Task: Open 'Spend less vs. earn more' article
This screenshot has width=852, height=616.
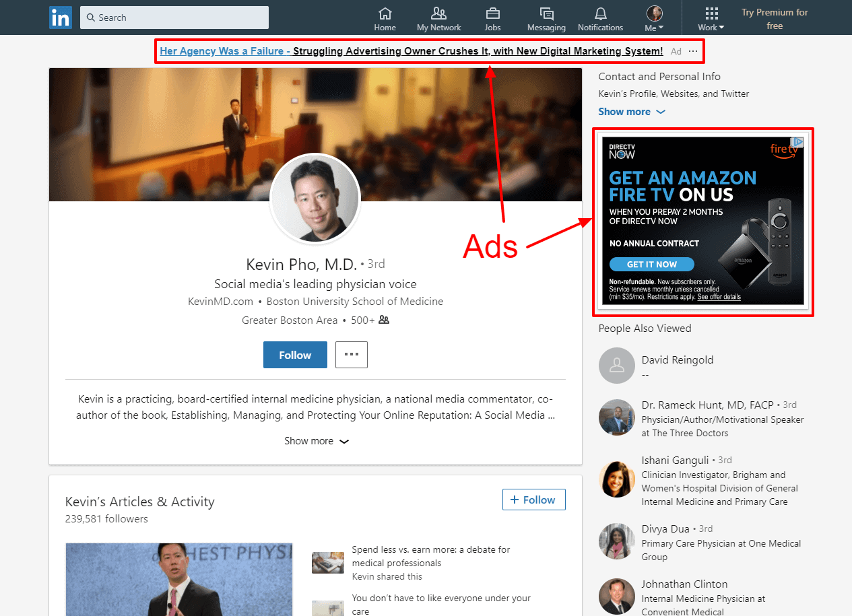Action: tap(431, 556)
